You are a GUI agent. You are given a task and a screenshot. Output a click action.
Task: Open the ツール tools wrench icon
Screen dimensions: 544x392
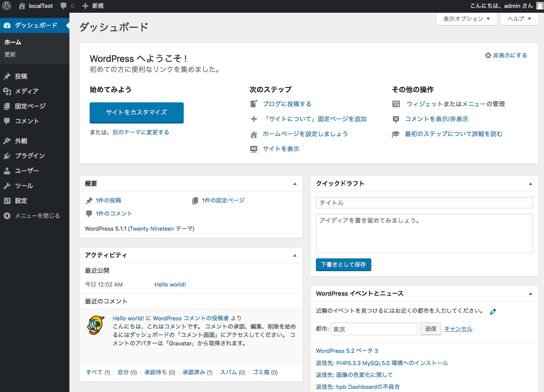[7, 186]
